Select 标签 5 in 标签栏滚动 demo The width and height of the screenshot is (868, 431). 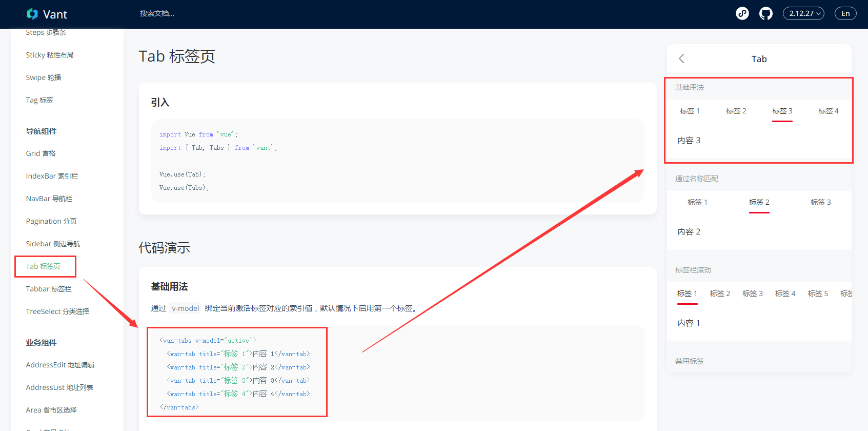818,293
